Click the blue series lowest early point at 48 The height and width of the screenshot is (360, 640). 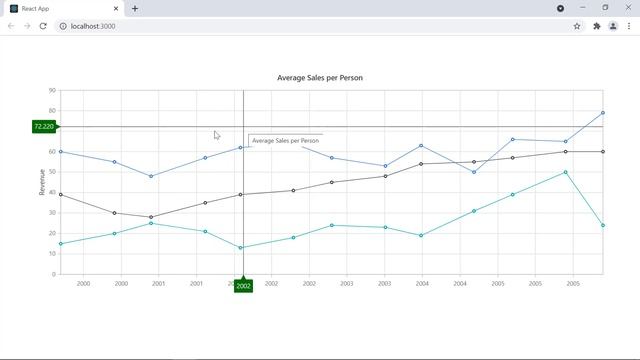[151, 176]
